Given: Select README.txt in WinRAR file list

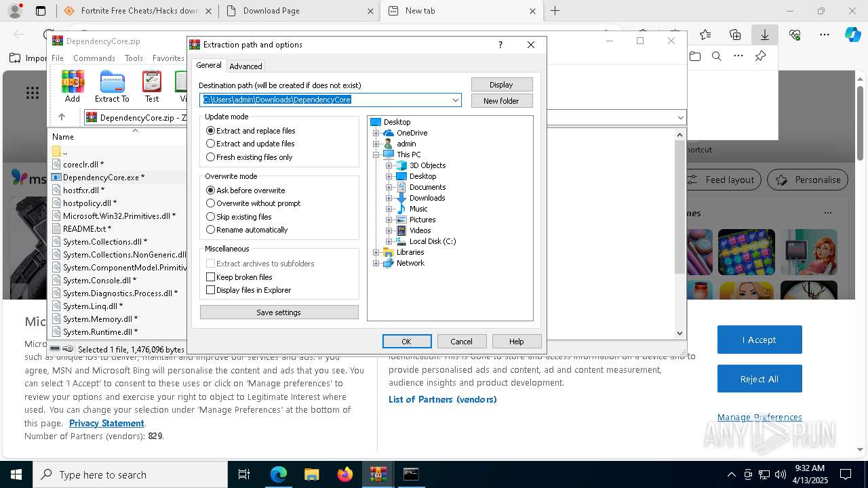Looking at the screenshot, I should [87, 229].
